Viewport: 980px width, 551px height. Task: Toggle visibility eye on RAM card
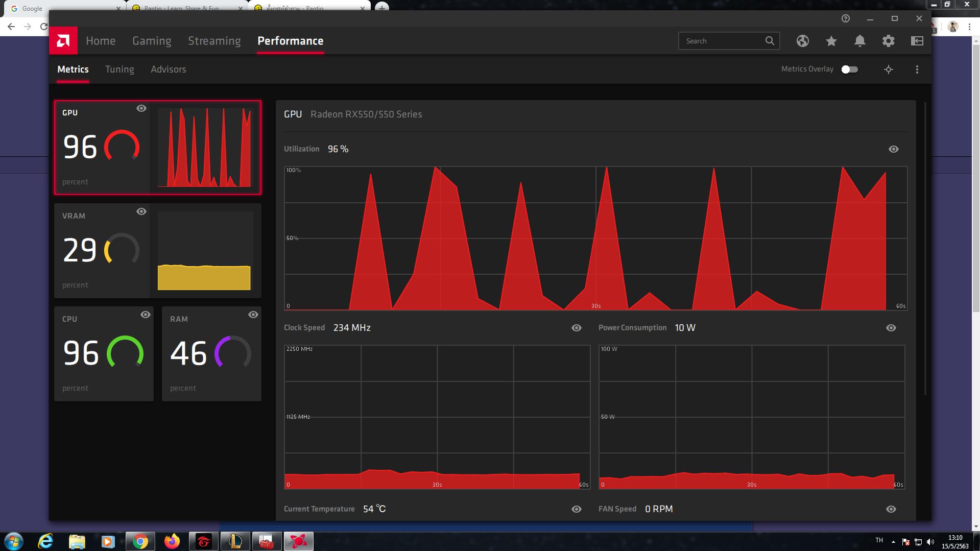click(253, 315)
